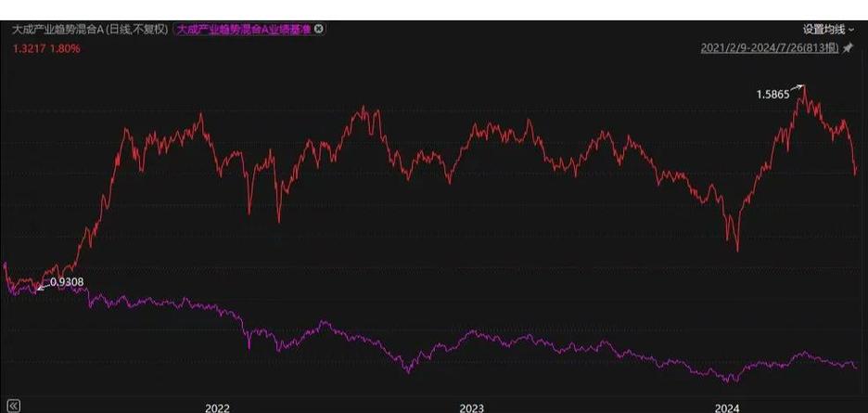Screen dimensions: 868x413
Task: Click the red line's deepest trough in early 2024
Action: [x=737, y=250]
